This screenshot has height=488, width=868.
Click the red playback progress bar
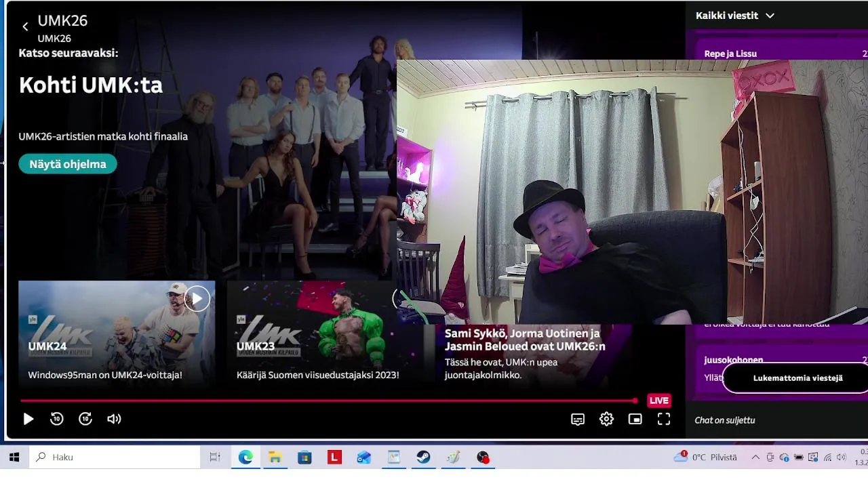click(329, 401)
